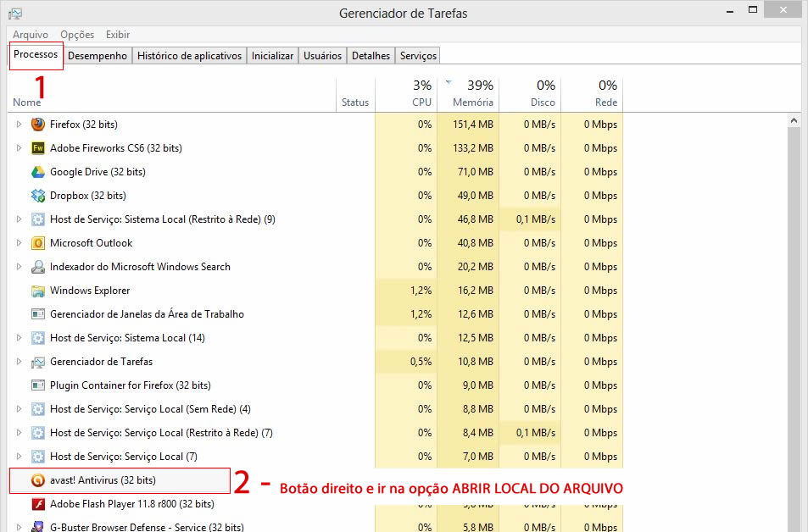Expand Host de Serviço: Sistema Local (14)
Image resolution: width=808 pixels, height=532 pixels.
[19, 338]
